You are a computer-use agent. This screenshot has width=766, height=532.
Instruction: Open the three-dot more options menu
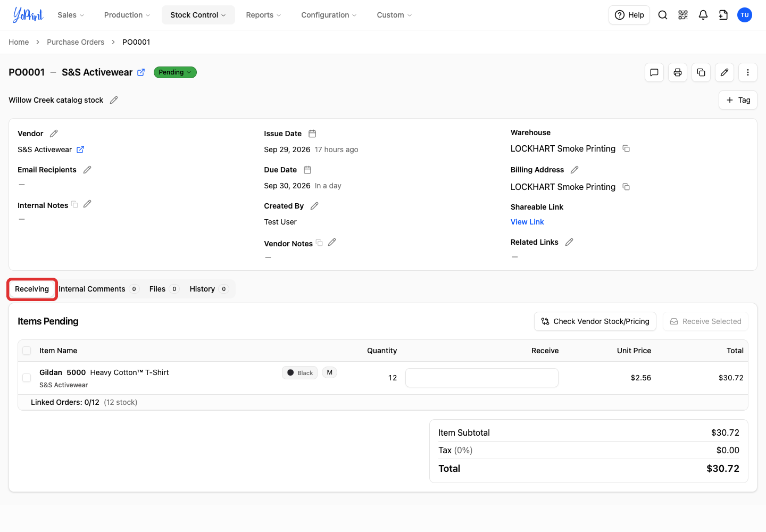tap(748, 72)
